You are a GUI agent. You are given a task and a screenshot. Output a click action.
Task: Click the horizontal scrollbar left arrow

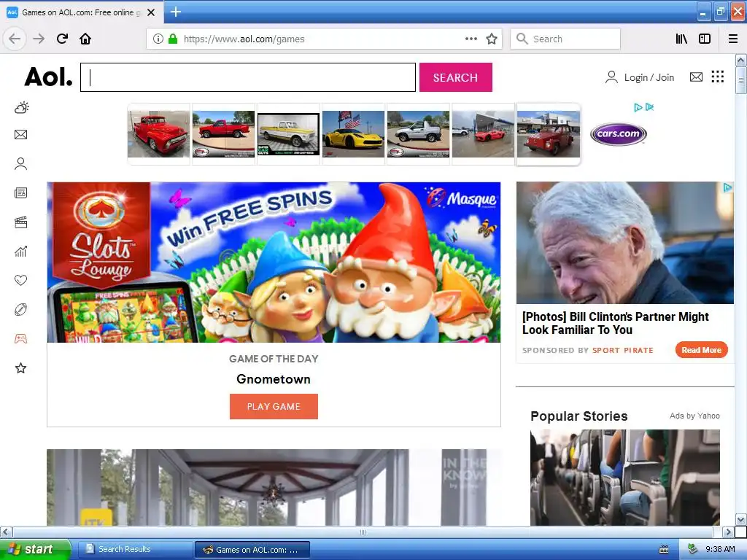click(x=6, y=532)
